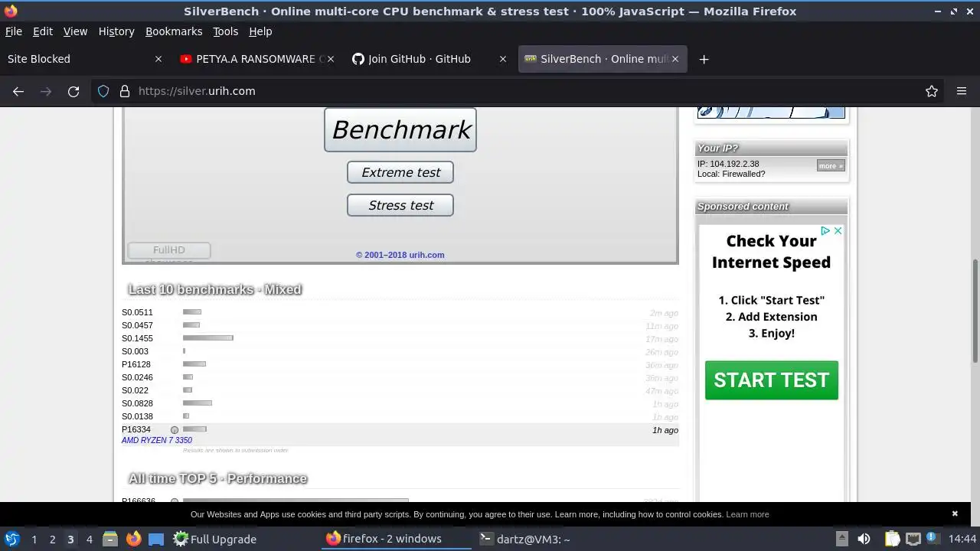
Task: Click the Firefox back arrow
Action: 18,91
